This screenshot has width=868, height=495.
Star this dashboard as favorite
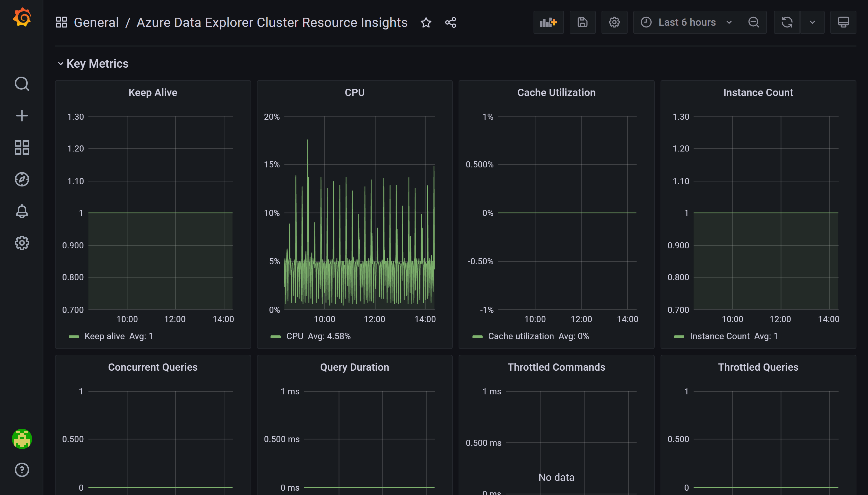426,23
